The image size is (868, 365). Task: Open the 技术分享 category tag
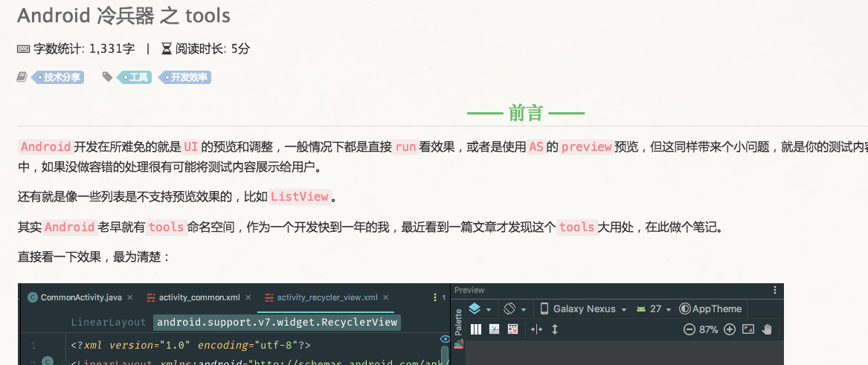point(57,77)
